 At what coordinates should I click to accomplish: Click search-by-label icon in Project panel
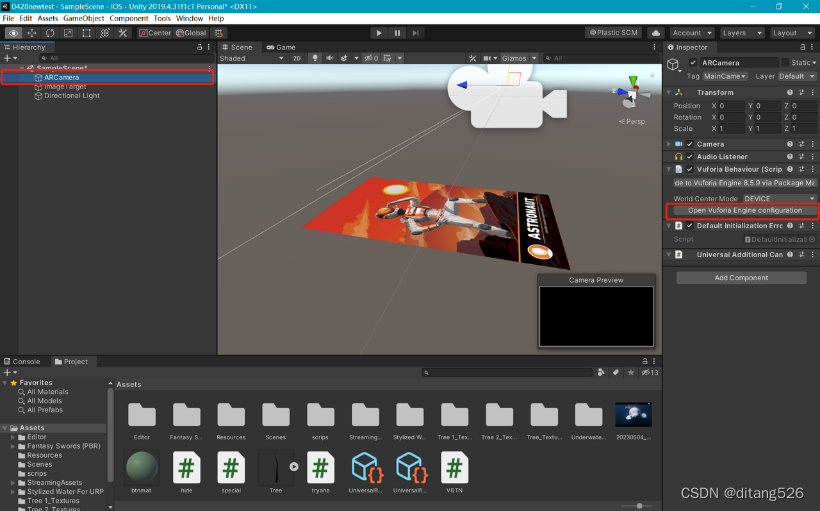click(x=616, y=372)
